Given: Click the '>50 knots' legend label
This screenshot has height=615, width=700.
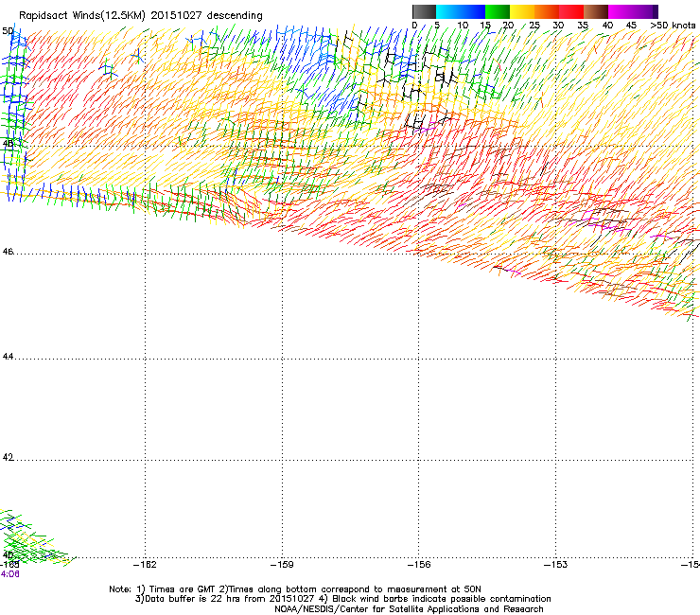Looking at the screenshot, I should point(673,25).
